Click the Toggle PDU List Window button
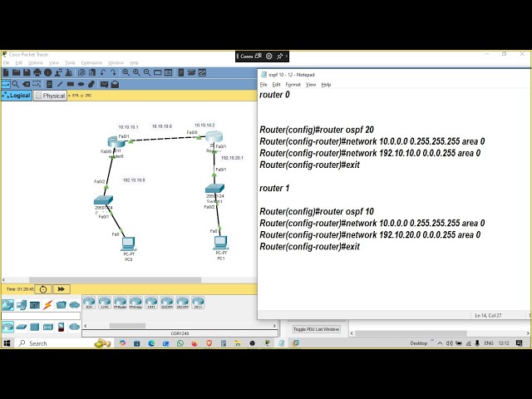Viewport: 532px width, 399px height. [316, 329]
